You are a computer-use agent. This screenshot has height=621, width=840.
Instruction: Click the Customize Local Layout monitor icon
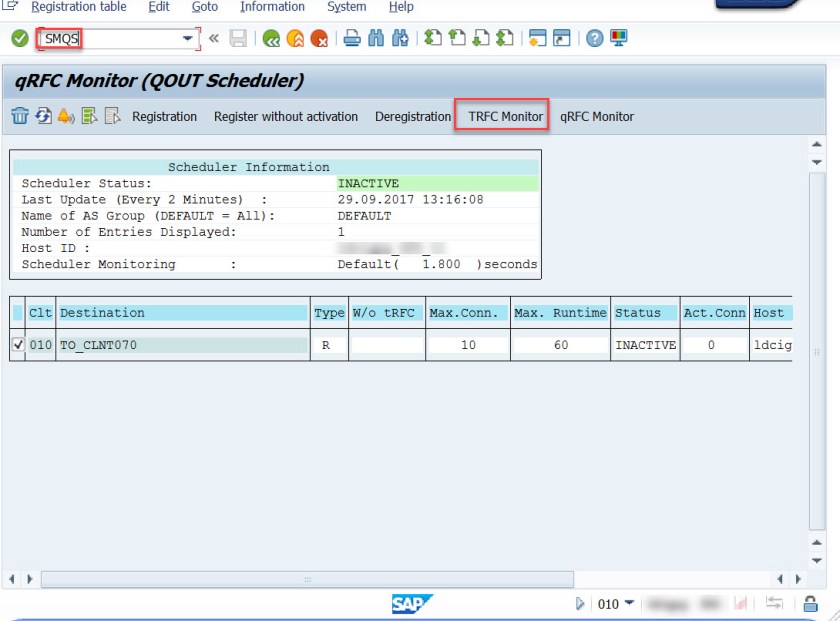[619, 39]
